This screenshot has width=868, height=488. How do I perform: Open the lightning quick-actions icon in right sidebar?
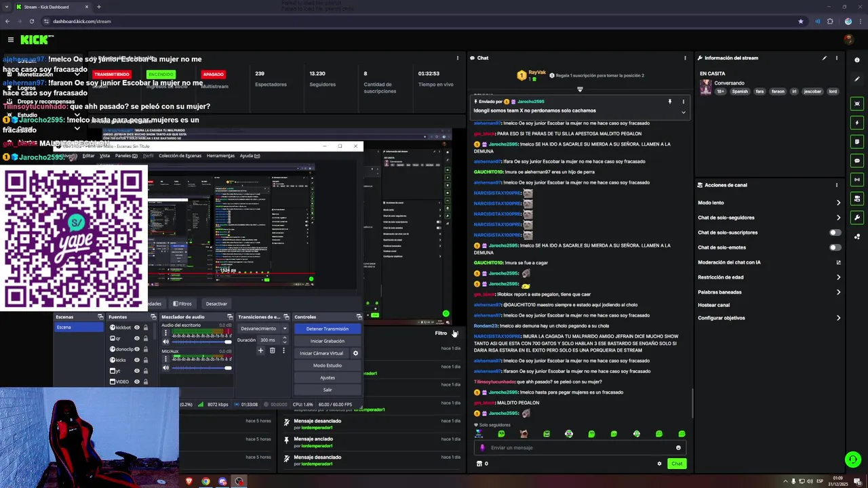[x=857, y=123]
